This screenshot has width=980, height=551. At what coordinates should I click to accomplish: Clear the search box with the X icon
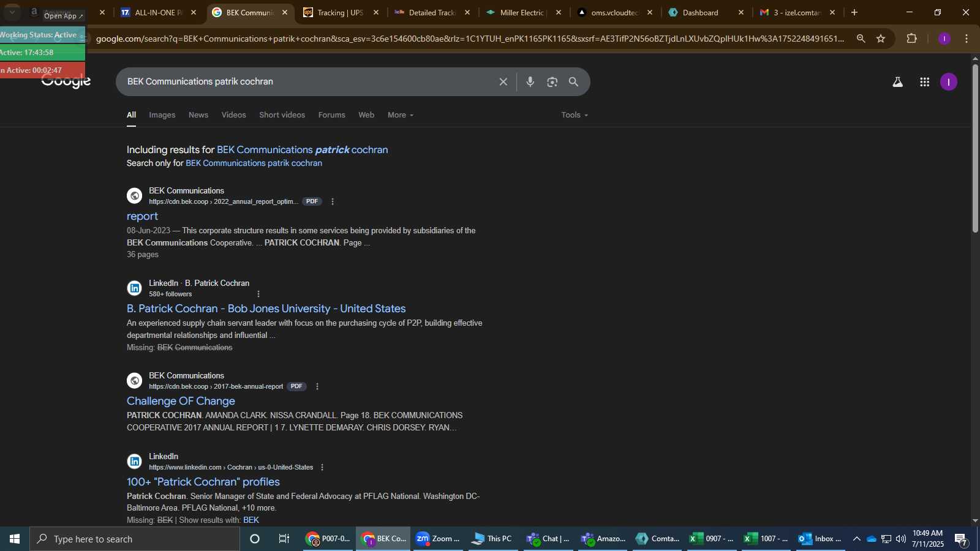click(x=503, y=82)
